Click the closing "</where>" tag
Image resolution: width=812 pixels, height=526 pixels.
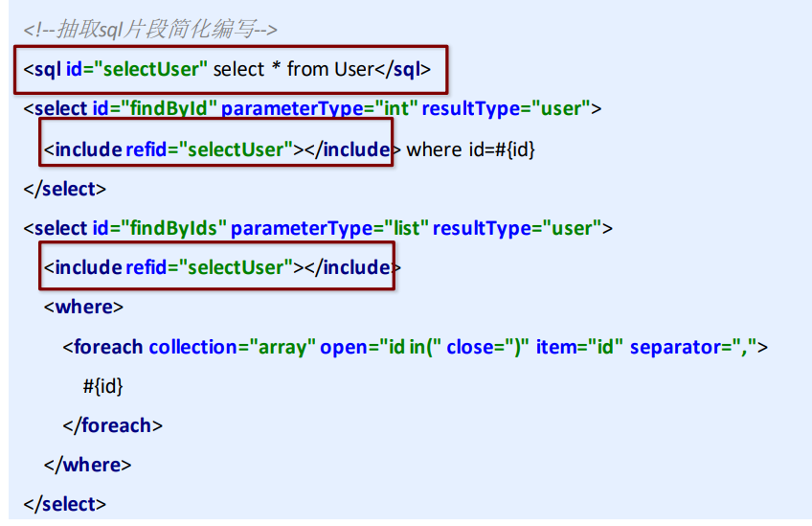click(87, 465)
